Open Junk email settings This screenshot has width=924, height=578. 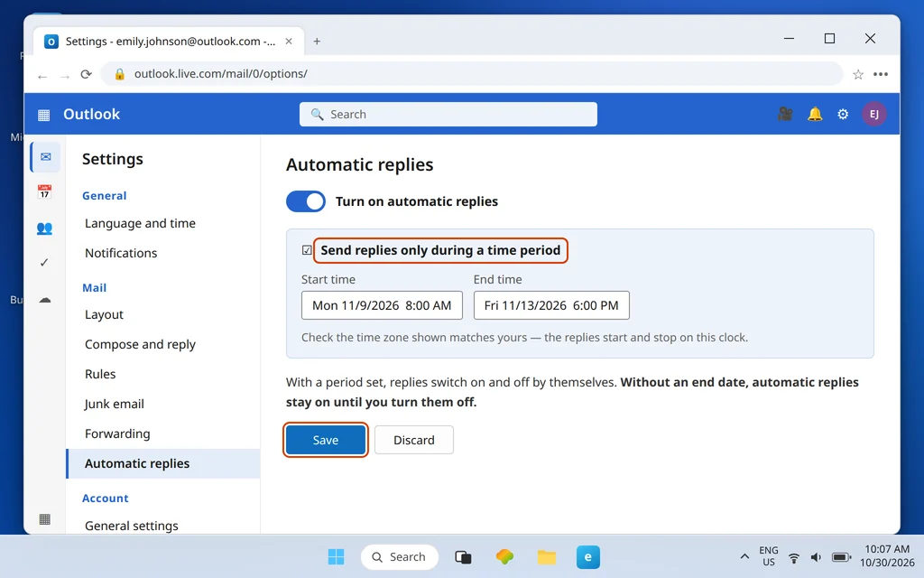click(115, 404)
